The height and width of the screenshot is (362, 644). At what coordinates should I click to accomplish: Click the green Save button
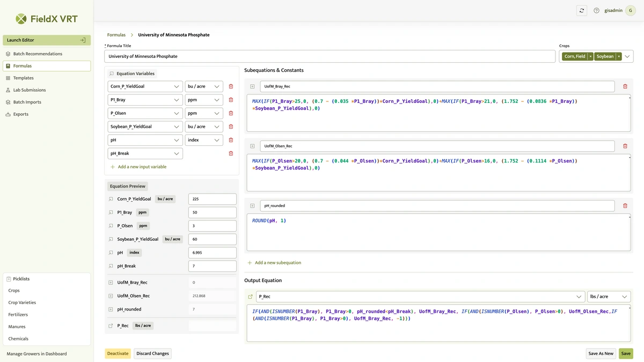pyautogui.click(x=626, y=353)
